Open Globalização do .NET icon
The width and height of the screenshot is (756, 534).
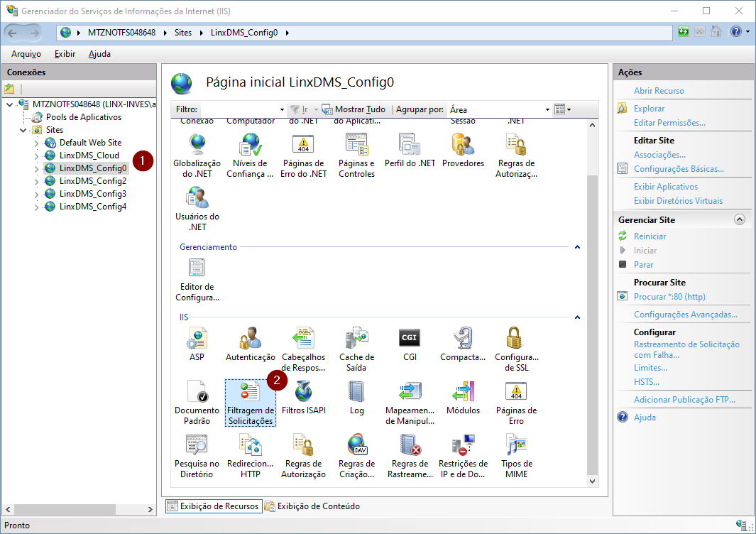pos(197,156)
